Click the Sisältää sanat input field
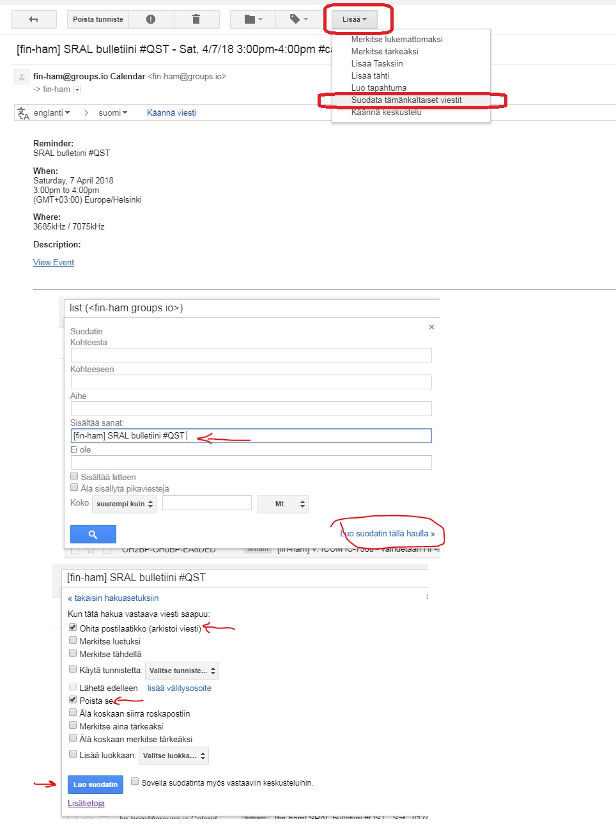 (250, 435)
